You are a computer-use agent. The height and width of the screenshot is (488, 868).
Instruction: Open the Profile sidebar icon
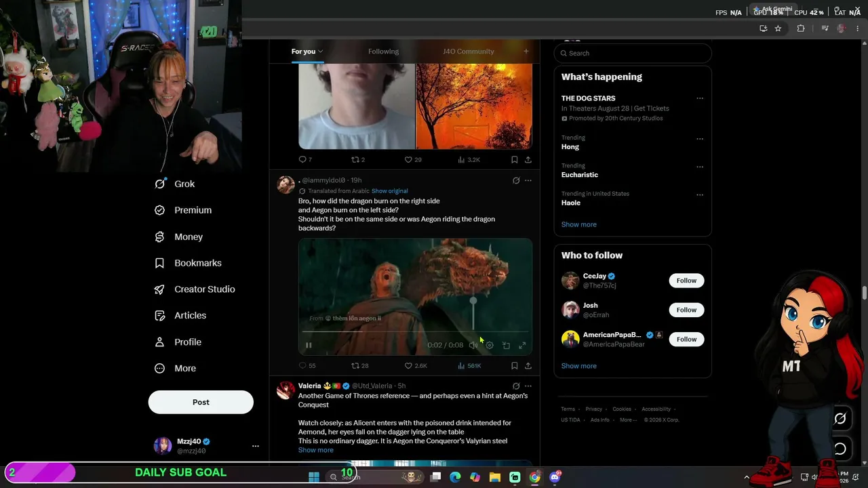point(159,342)
